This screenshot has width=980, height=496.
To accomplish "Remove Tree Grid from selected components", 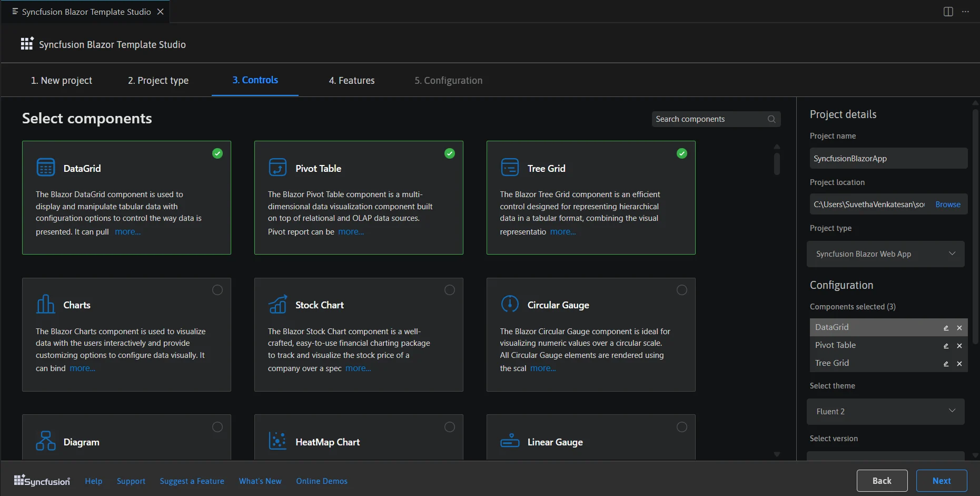I will tap(959, 364).
